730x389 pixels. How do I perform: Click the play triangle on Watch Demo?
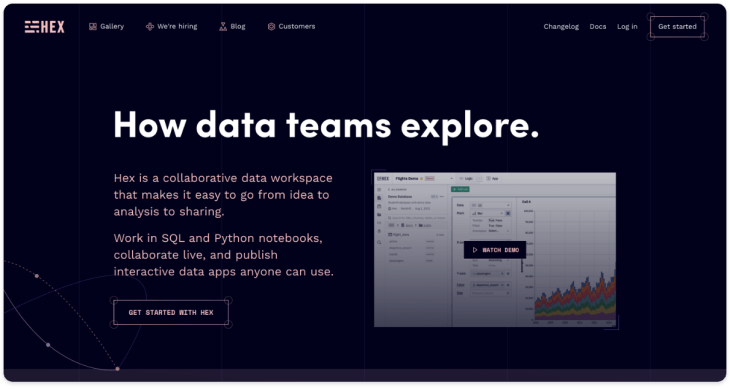pos(475,250)
